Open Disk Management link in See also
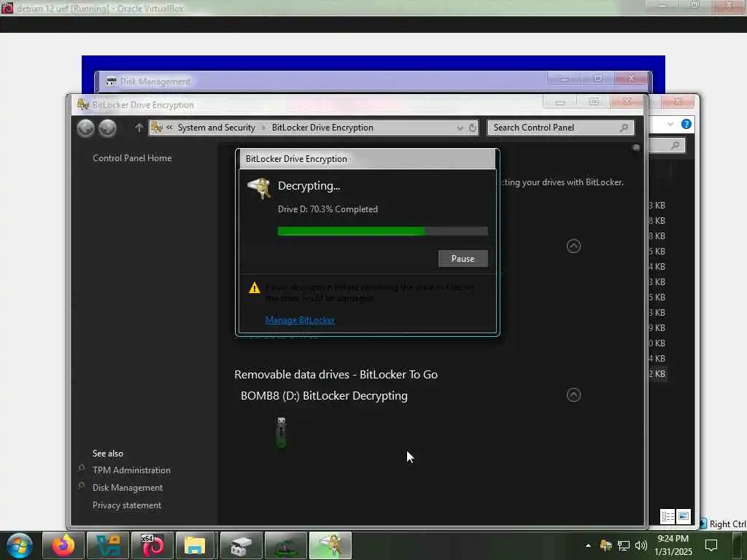 point(128,488)
